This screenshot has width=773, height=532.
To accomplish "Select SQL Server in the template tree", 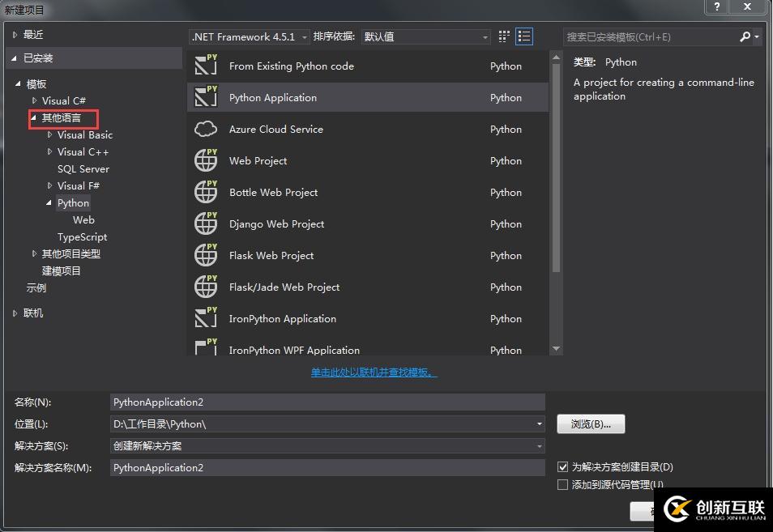I will (83, 169).
